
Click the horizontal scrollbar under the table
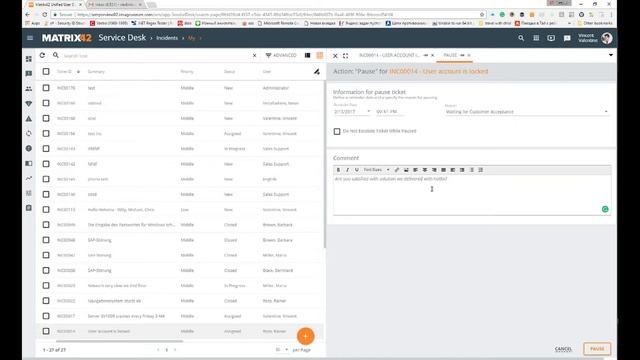(x=119, y=341)
